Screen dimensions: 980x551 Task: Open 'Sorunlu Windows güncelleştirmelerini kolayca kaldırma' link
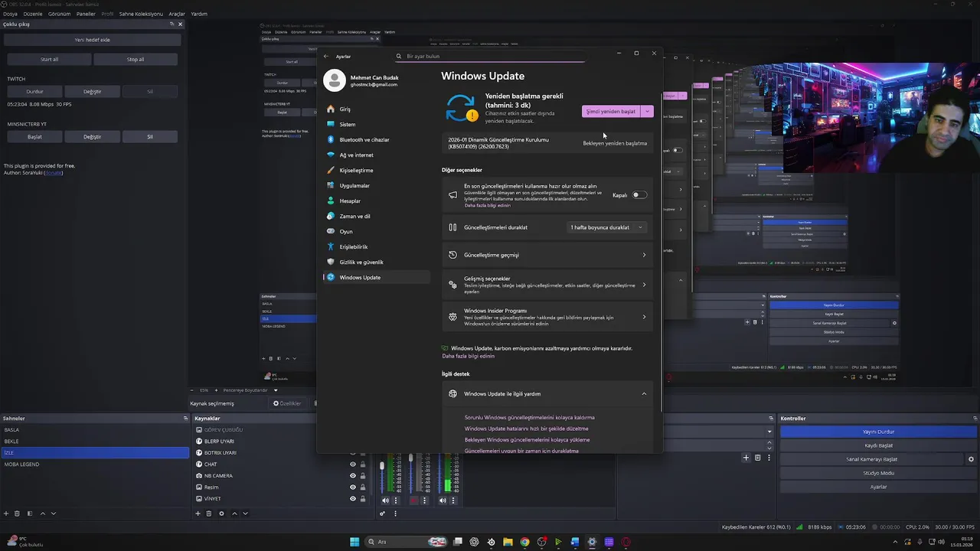click(x=529, y=418)
